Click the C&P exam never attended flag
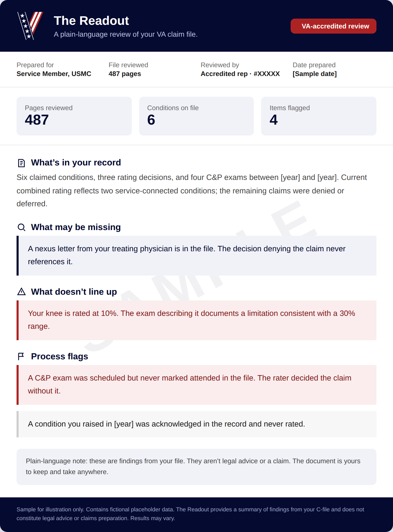 pyautogui.click(x=196, y=385)
